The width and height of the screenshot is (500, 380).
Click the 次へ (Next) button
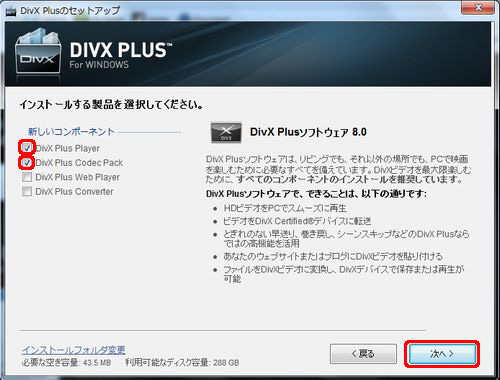442,354
